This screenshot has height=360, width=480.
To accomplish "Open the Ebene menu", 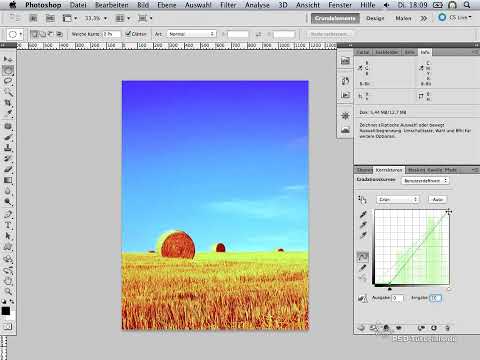I will (167, 5).
